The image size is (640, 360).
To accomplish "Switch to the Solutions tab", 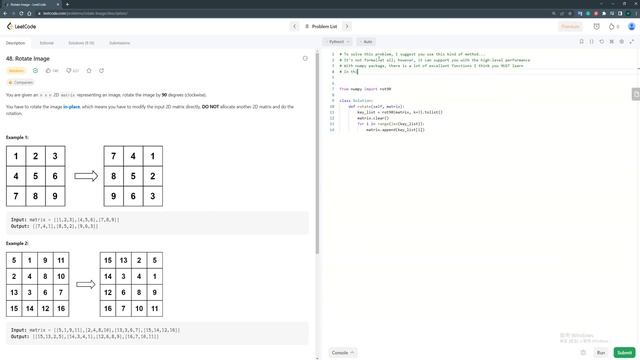I will point(81,43).
